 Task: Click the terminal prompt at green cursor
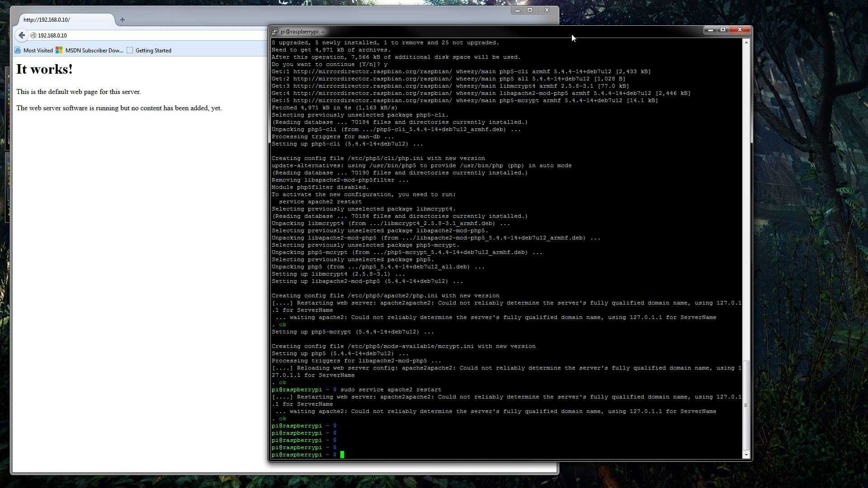342,455
